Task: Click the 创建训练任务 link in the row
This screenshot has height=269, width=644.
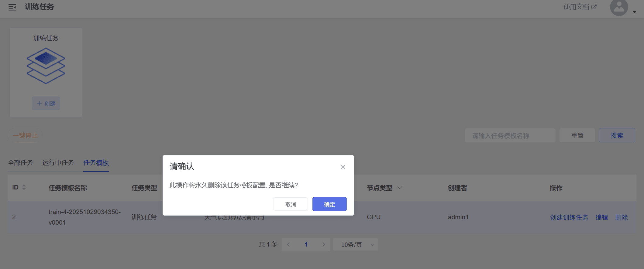Action: click(x=569, y=217)
